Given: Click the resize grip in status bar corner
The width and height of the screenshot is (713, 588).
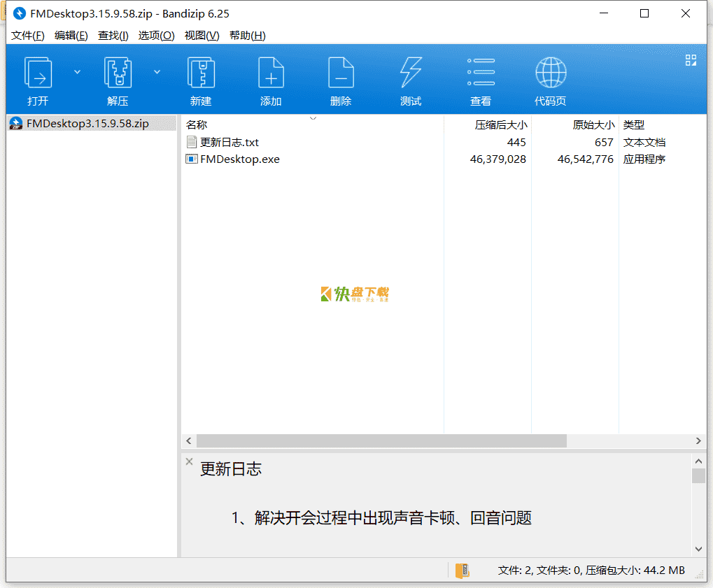Looking at the screenshot, I should coord(700,575).
